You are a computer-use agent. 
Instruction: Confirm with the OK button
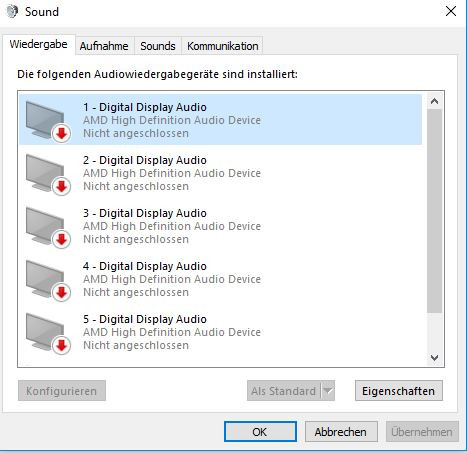tap(260, 432)
